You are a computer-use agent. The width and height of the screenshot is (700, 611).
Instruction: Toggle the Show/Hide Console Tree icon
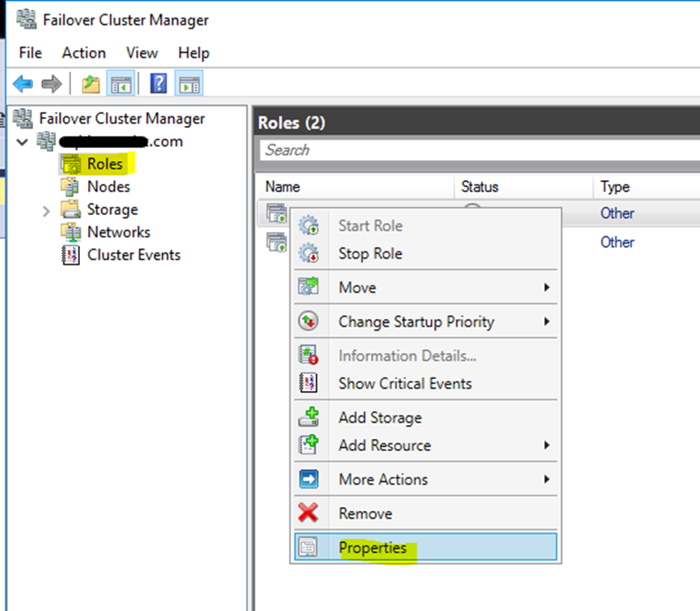[x=121, y=83]
